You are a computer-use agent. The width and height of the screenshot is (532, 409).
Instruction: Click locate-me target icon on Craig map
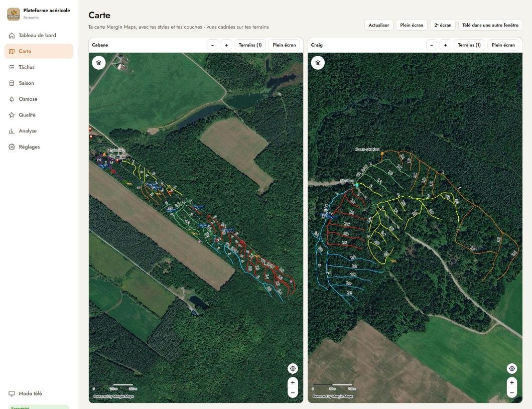click(512, 369)
